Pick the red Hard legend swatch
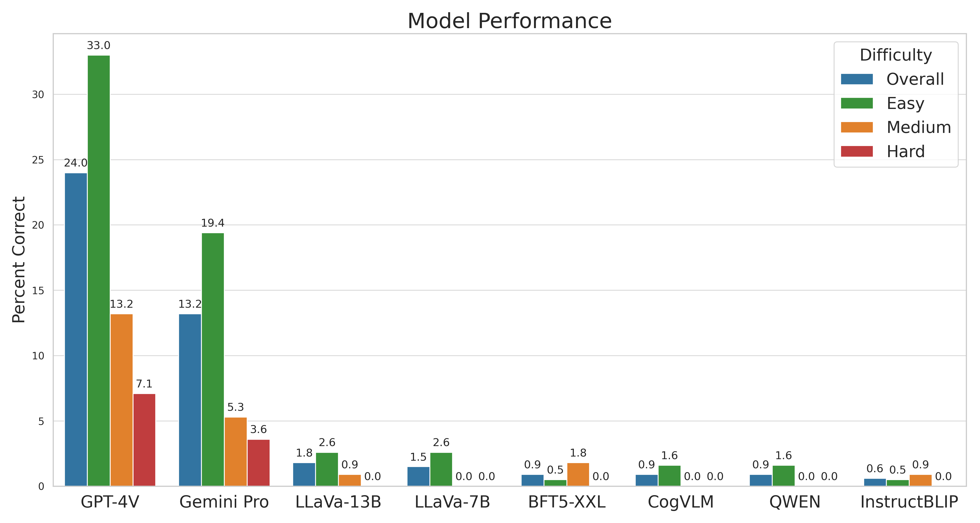This screenshot has height=523, width=980. (x=856, y=151)
